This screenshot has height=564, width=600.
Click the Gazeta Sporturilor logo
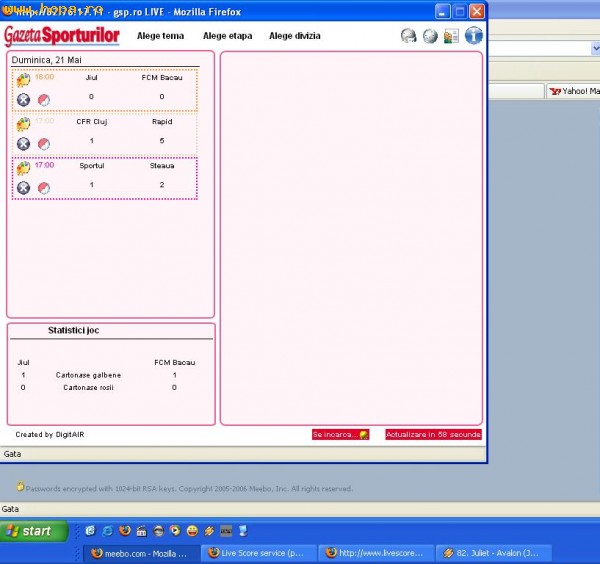(x=62, y=36)
